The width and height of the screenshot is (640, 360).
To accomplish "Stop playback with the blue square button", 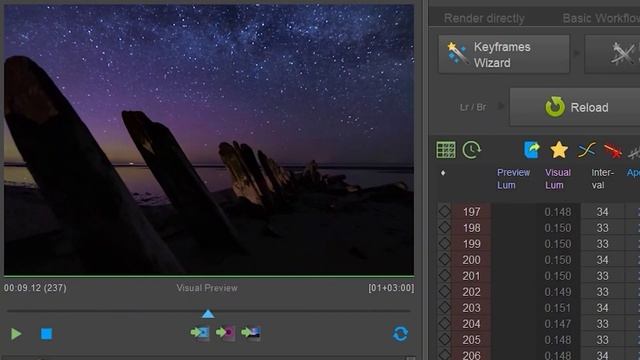I will [47, 334].
